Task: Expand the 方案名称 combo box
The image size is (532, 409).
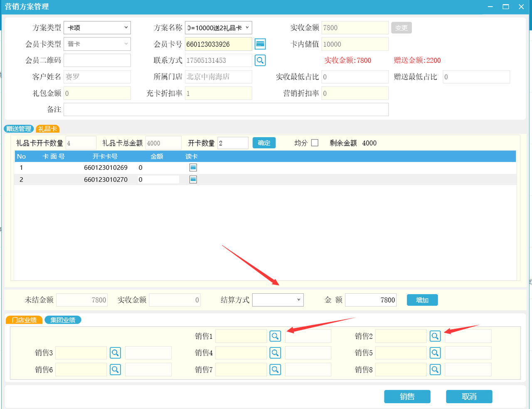Action: 219,28
